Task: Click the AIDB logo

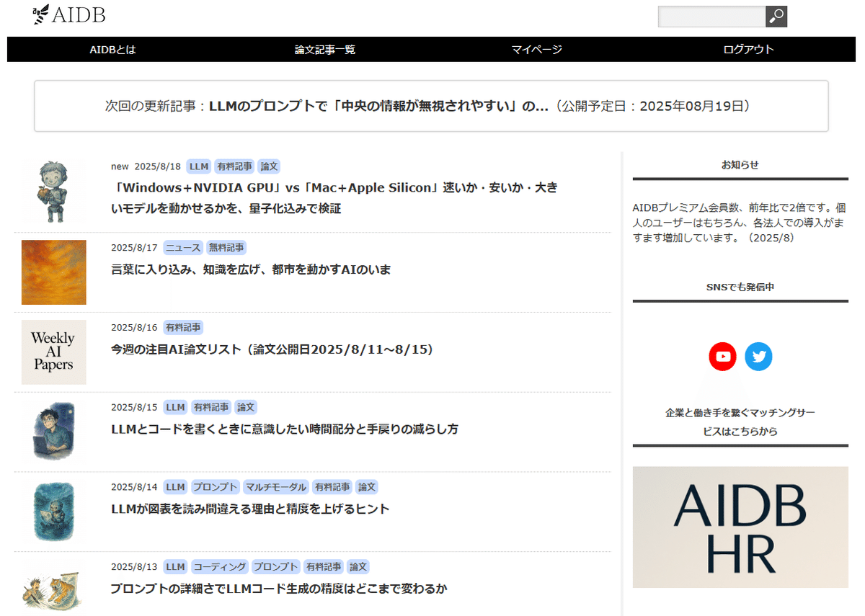Action: (x=69, y=14)
